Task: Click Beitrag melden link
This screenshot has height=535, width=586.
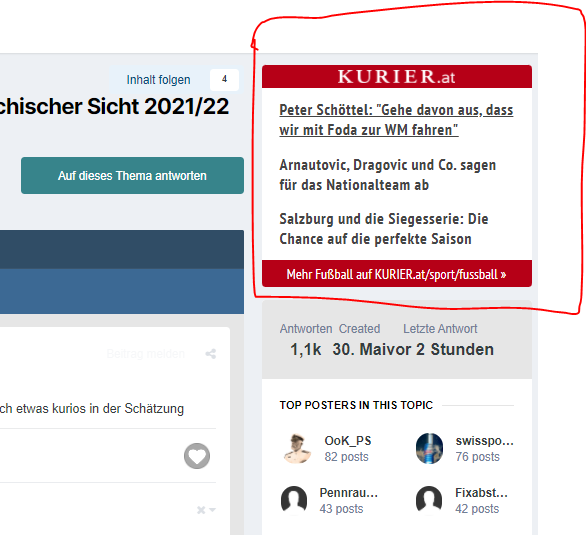Action: pyautogui.click(x=145, y=354)
